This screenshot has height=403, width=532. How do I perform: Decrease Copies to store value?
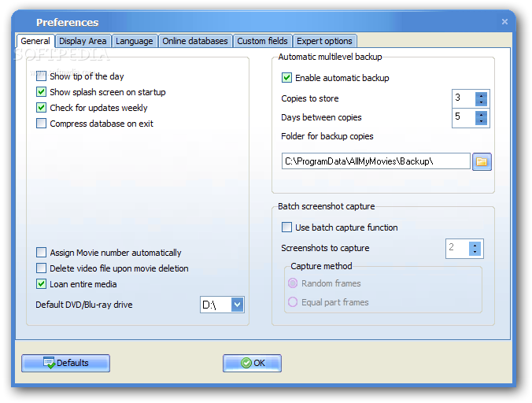(481, 102)
